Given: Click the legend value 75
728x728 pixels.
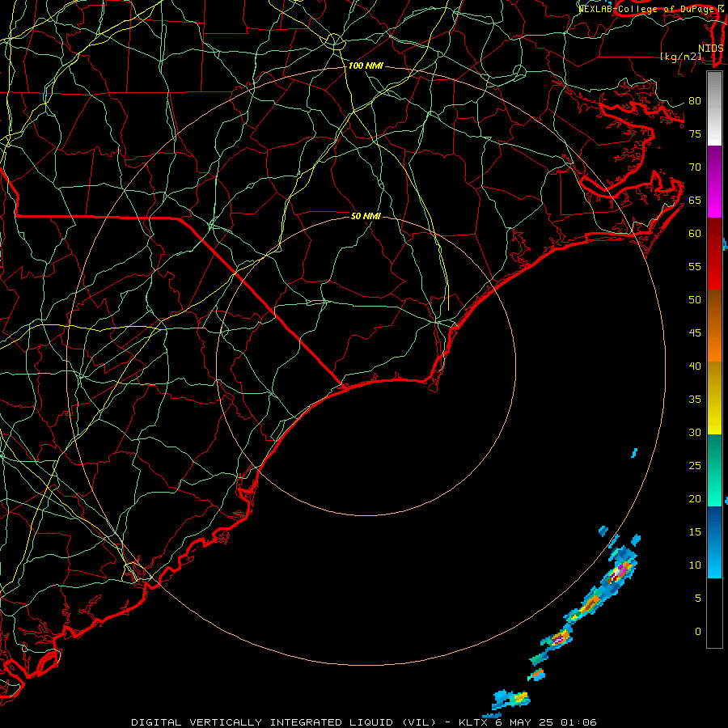Looking at the screenshot, I should coord(695,133).
